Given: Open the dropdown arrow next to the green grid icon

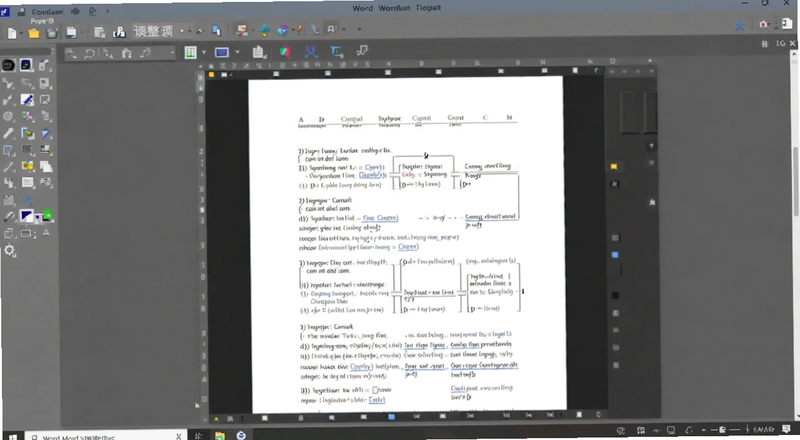Looking at the screenshot, I should [204, 52].
